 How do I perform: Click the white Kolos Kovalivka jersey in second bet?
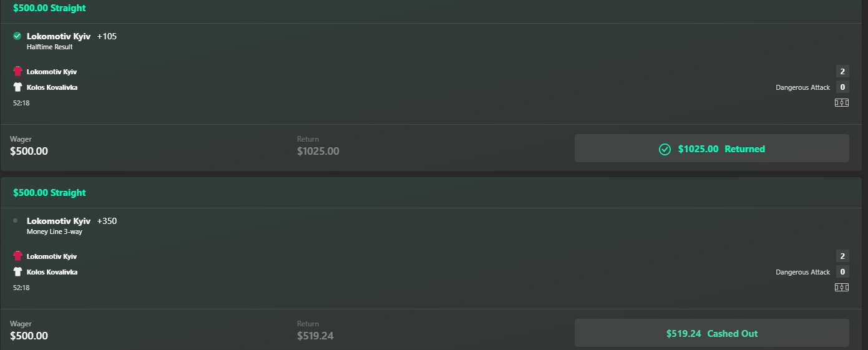click(17, 272)
